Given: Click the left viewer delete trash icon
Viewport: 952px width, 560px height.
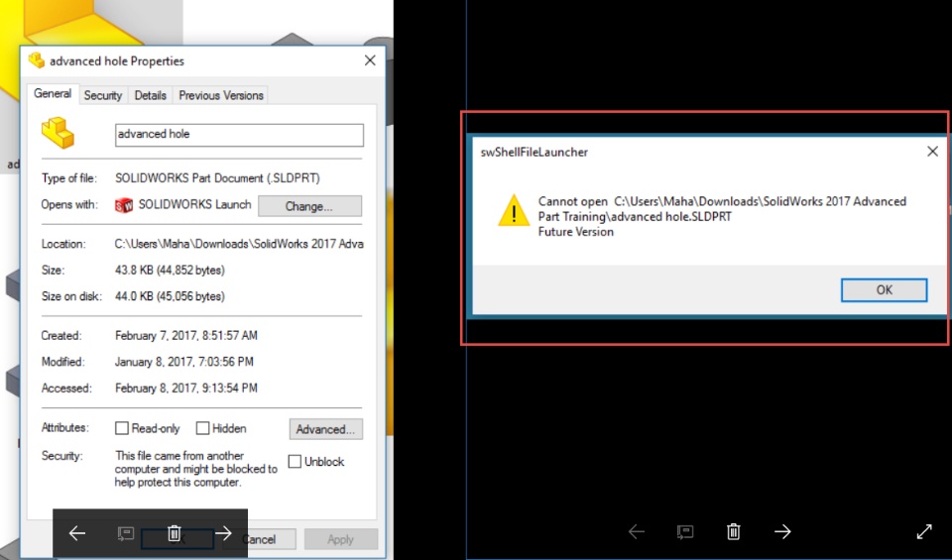Looking at the screenshot, I should (175, 533).
